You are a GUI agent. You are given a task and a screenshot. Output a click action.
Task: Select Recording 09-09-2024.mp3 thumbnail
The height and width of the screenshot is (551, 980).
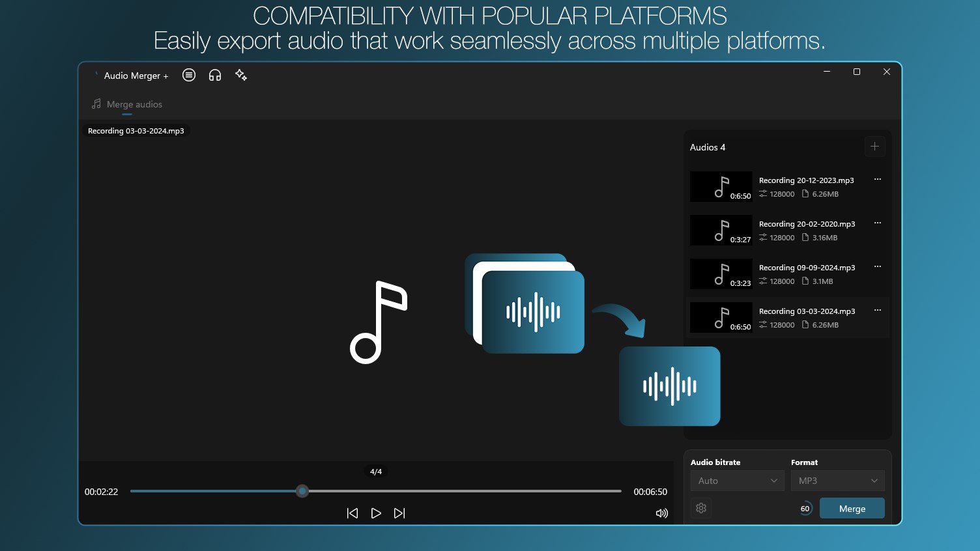click(721, 274)
